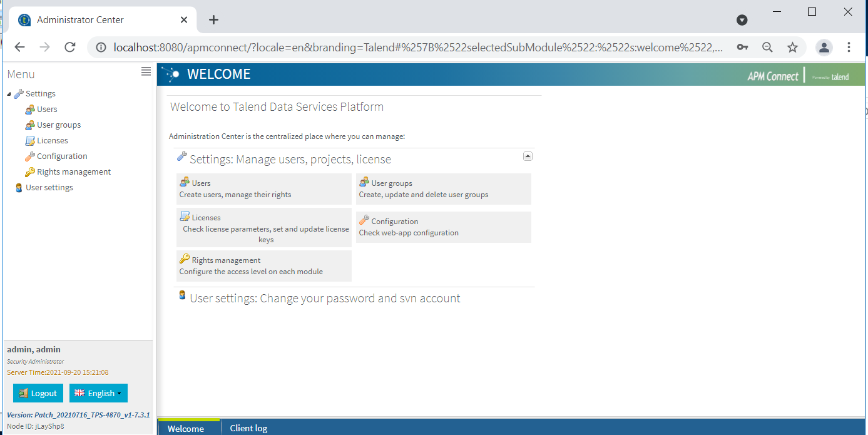Screen dimensions: 868x435
Task: Click the Users icon in the menu tree
Action: point(30,110)
